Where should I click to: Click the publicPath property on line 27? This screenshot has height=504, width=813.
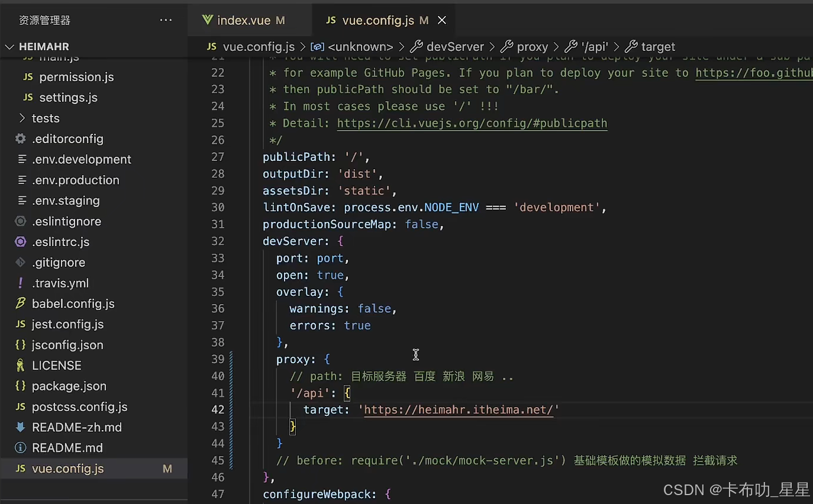click(x=296, y=157)
